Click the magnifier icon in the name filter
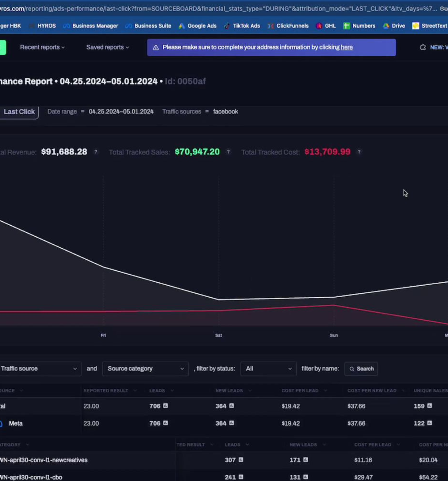Viewport: 448px width, 481px height. pos(352,369)
